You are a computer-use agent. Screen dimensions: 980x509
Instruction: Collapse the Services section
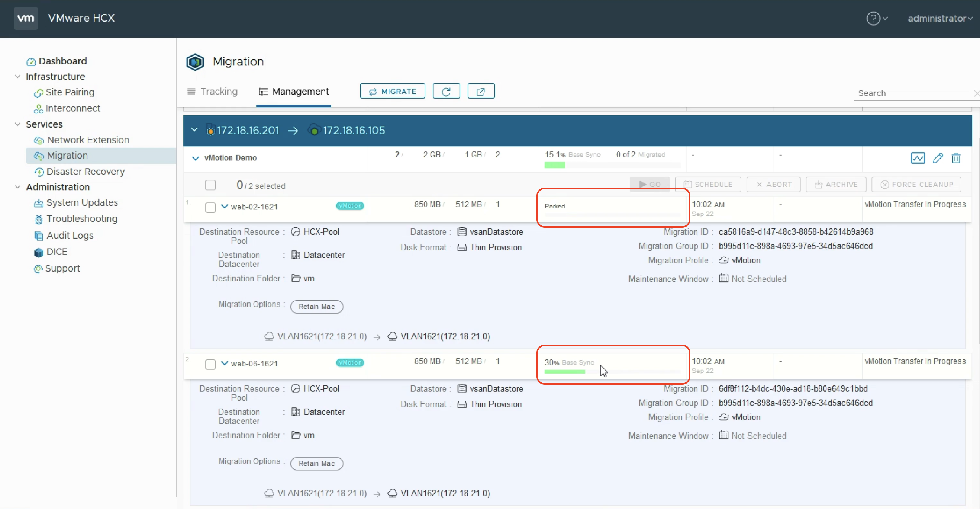(17, 124)
